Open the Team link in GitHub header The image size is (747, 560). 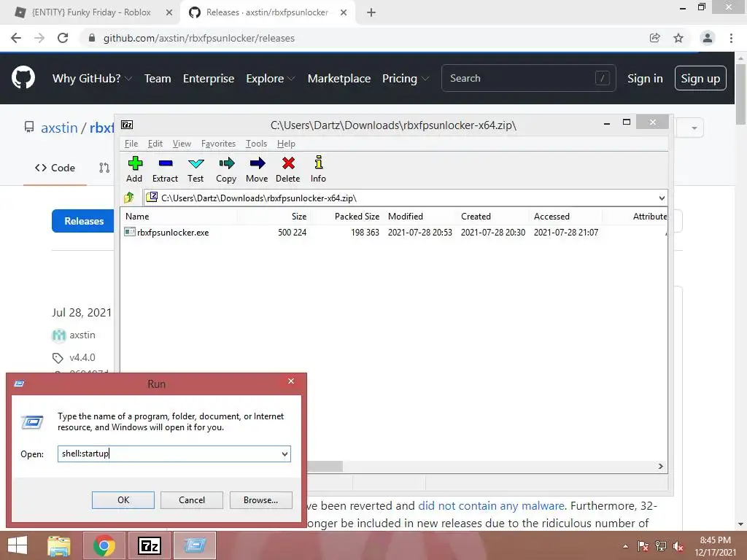point(158,79)
